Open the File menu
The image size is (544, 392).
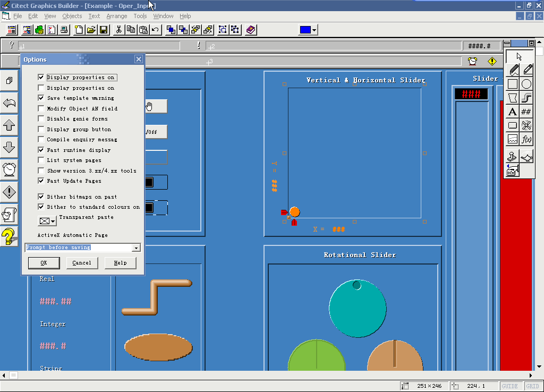click(x=18, y=16)
